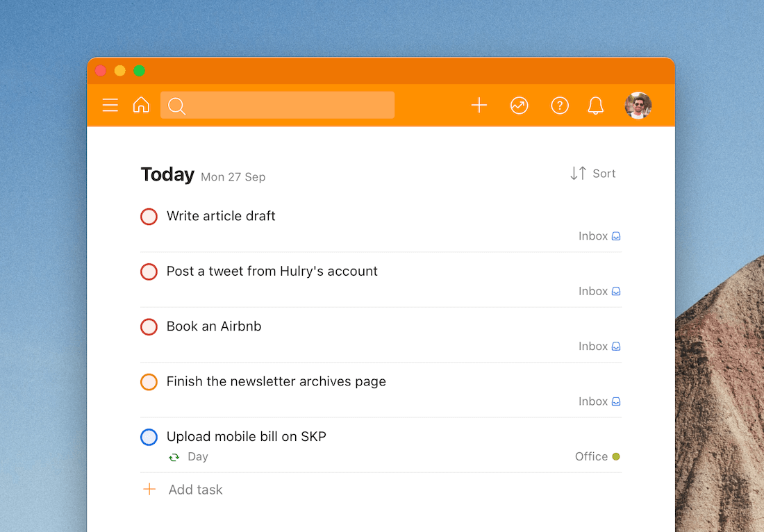Select the Today view heading
The width and height of the screenshot is (764, 532).
pos(167,174)
